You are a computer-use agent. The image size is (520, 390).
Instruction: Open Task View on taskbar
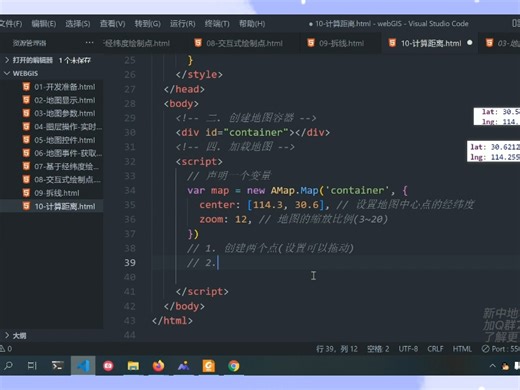click(x=32, y=366)
